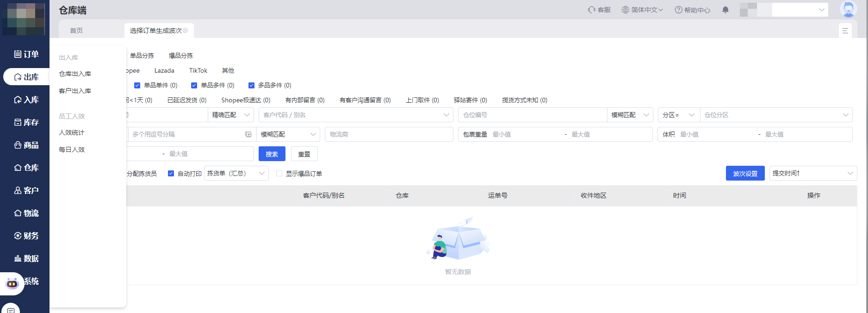Click 包裹重量 最小值 input
Viewport: 868px width, 313px height.
526,134
